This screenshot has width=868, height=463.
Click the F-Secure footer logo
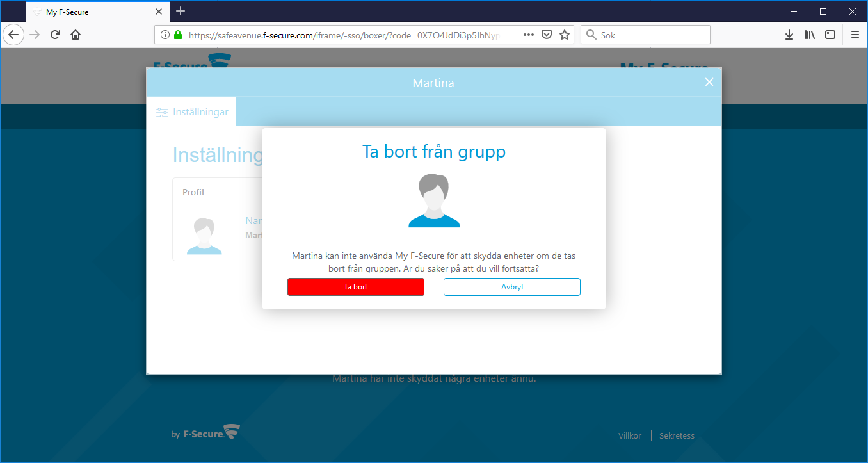(205, 432)
